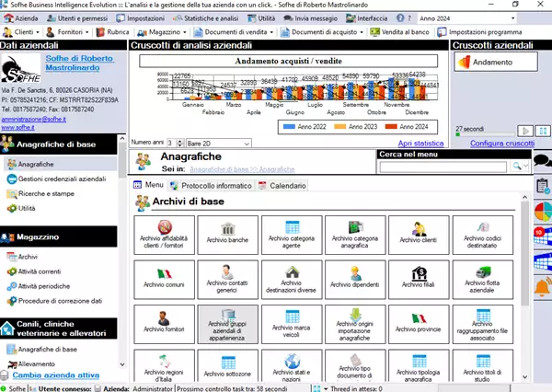The width and height of the screenshot is (552, 392).
Task: Pause the dashboard rotation
Action: pyautogui.click(x=543, y=132)
